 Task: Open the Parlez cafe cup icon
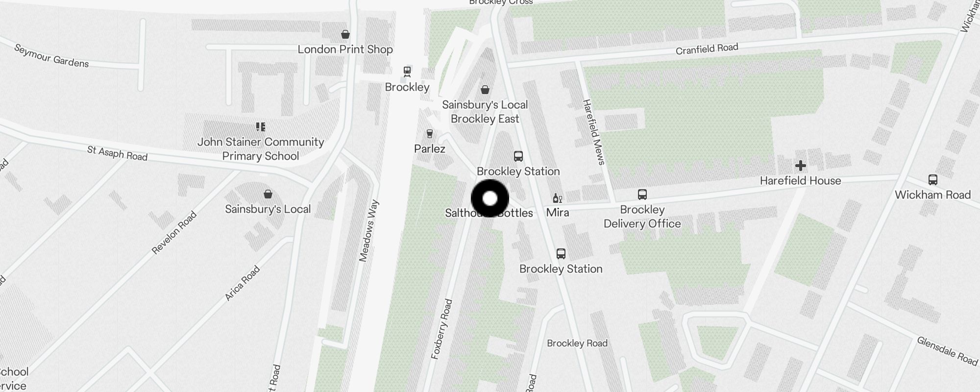tap(430, 134)
